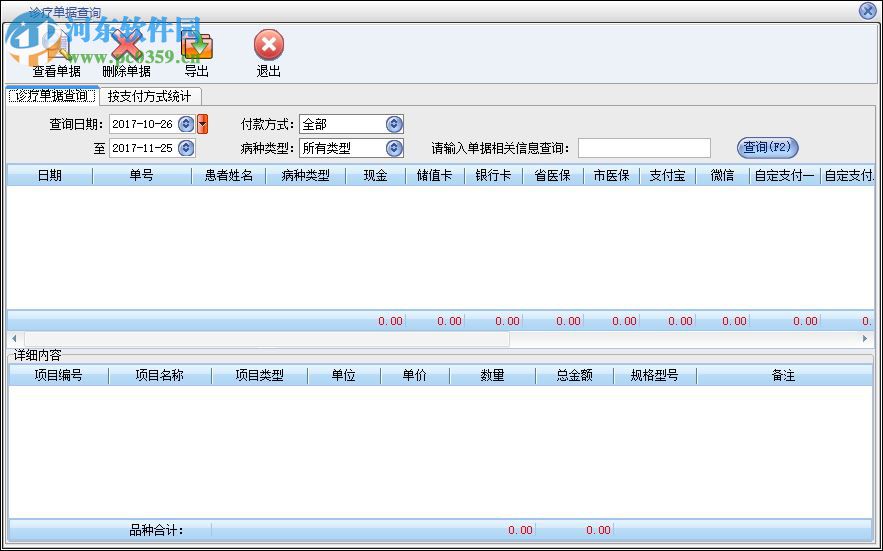Viewport: 883px width, 551px height.
Task: Click the 现金 column header
Action: 376,176
